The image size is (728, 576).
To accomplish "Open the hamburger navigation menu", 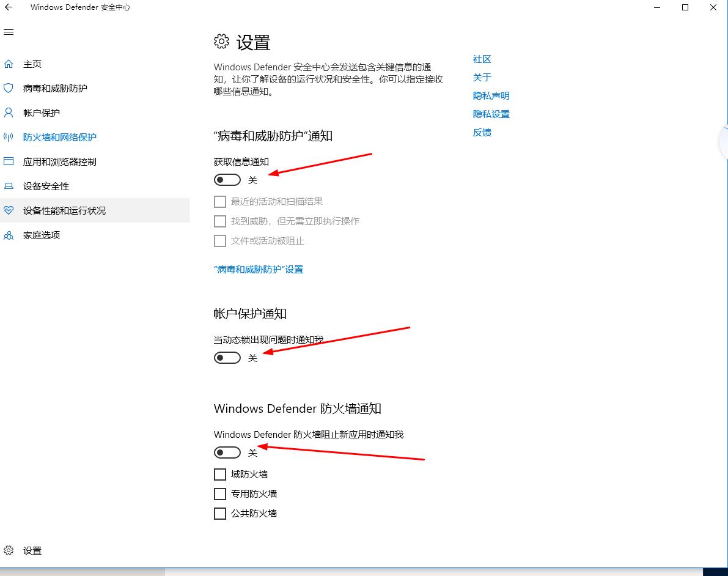I will [x=9, y=32].
